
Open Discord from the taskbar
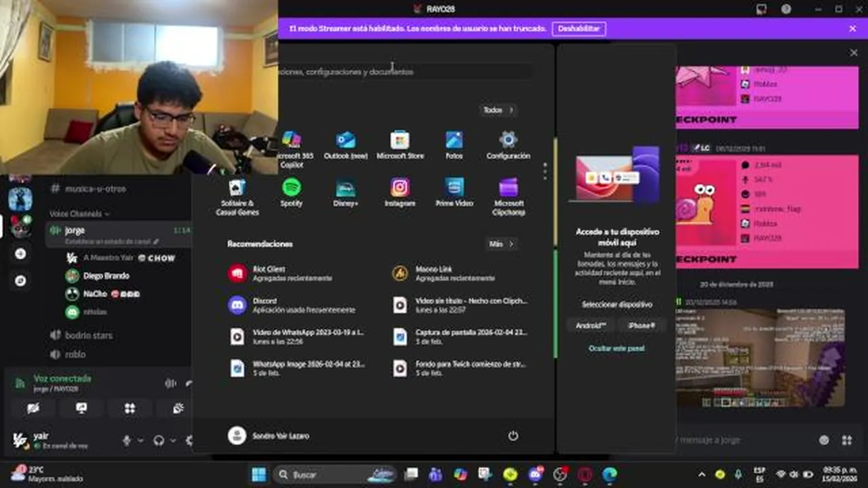coord(535,474)
